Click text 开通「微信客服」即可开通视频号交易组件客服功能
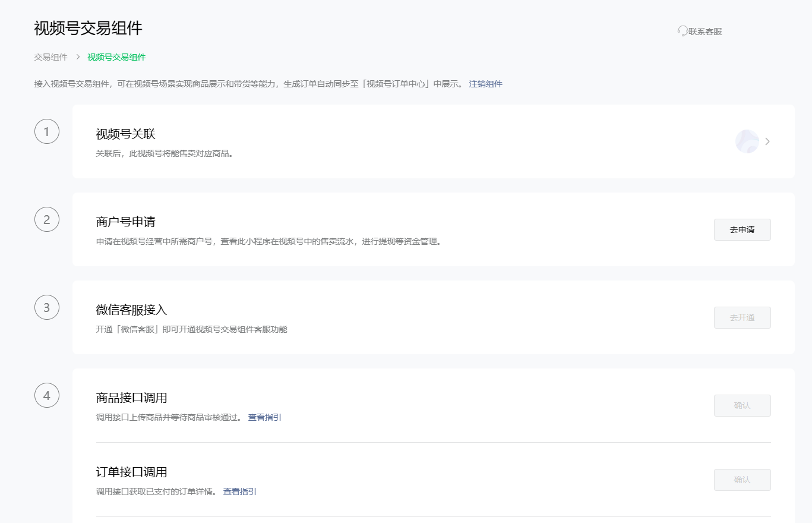This screenshot has height=523, width=812. [191, 329]
